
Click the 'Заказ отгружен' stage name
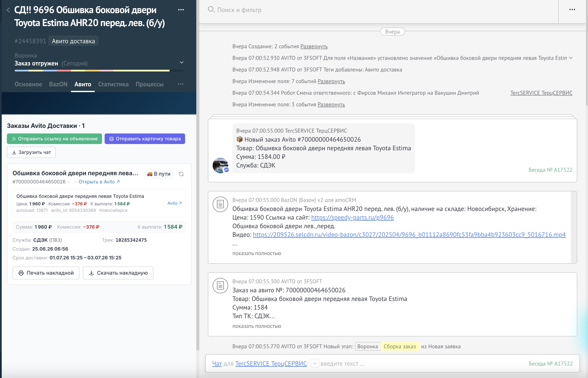coord(36,63)
